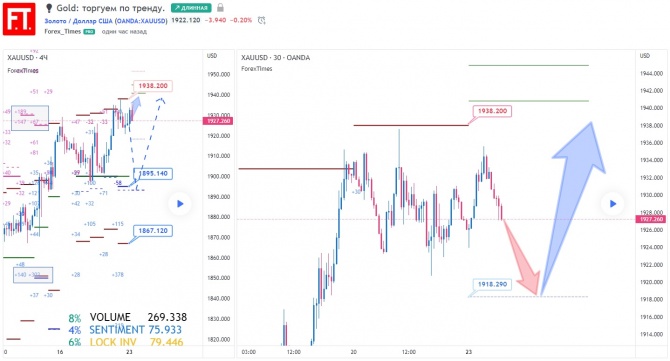Click the 1895.140 label on left chart
Image resolution: width=670 pixels, height=361 pixels.
tap(153, 173)
